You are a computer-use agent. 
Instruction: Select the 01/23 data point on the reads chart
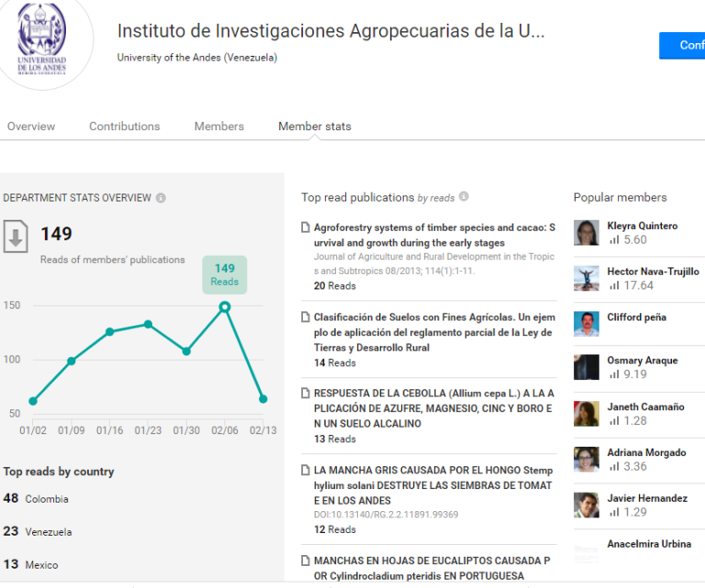tap(148, 325)
